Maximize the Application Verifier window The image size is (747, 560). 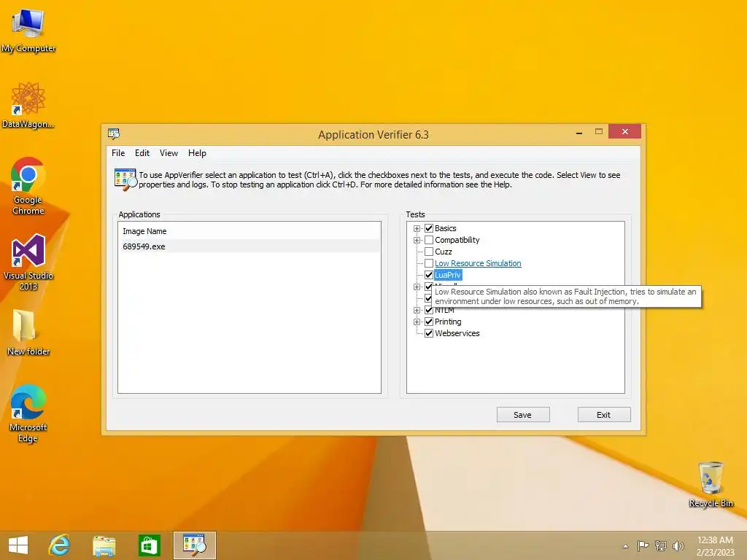click(599, 132)
